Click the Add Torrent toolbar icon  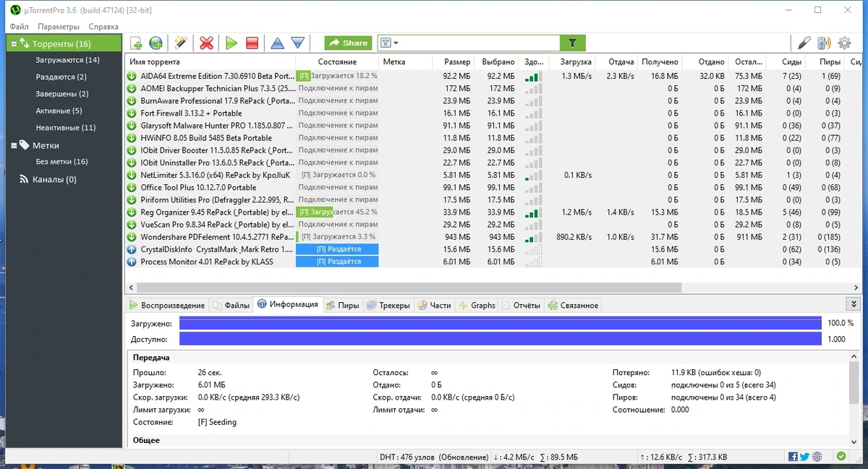(136, 43)
